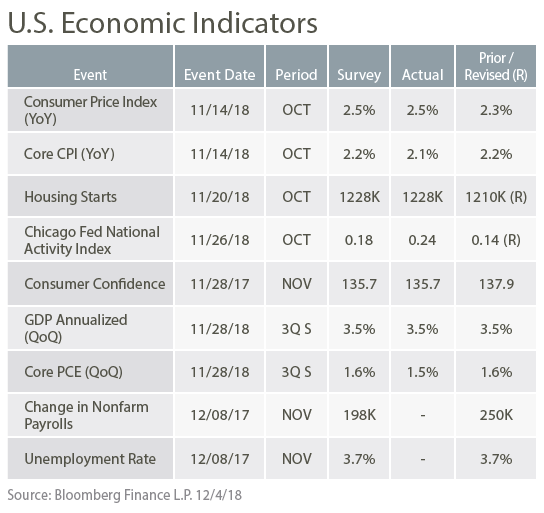The height and width of the screenshot is (513, 544).
Task: Select the GDP Annualized (QoQ) cell
Action: (90, 328)
